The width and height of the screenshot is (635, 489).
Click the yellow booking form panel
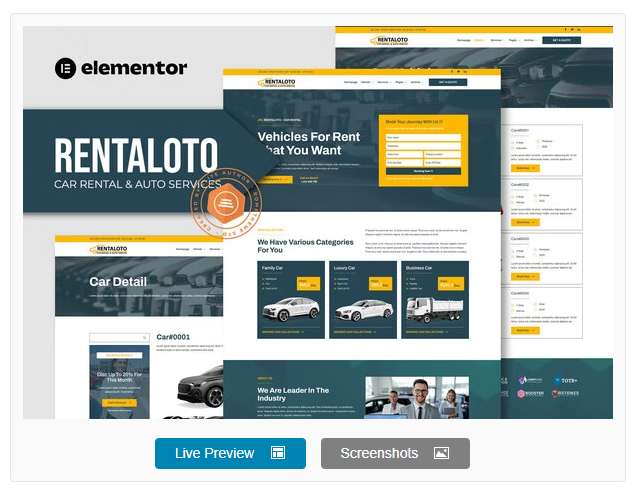click(x=423, y=150)
